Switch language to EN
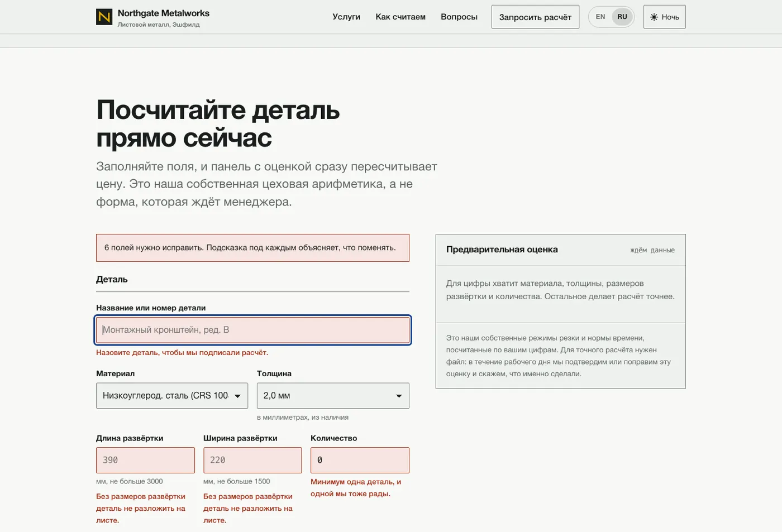 click(x=600, y=17)
